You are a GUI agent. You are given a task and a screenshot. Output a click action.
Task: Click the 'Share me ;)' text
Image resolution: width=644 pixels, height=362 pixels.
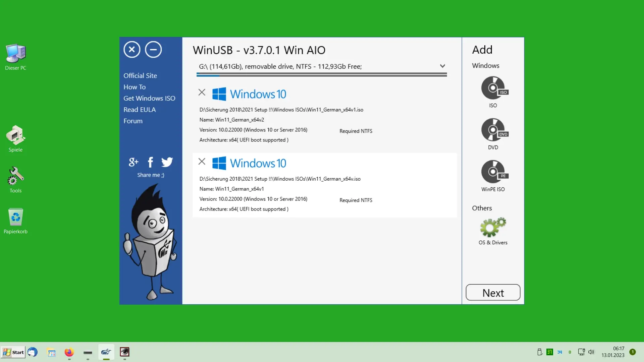151,175
